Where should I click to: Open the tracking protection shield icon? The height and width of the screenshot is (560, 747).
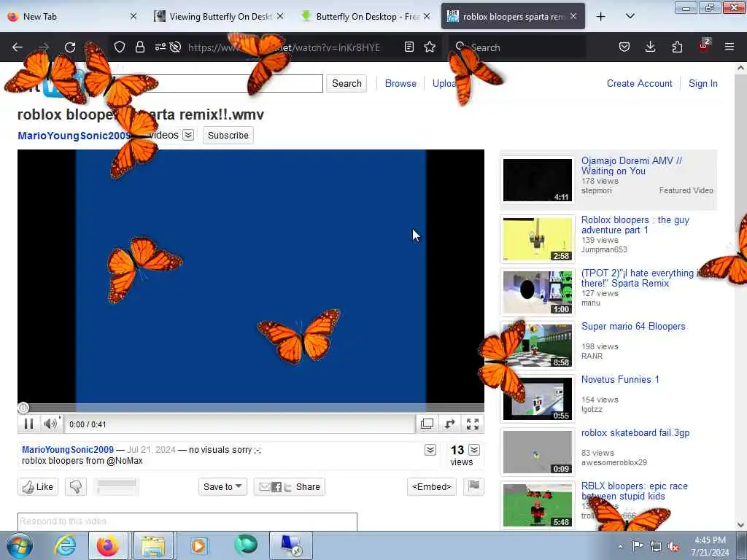(120, 47)
